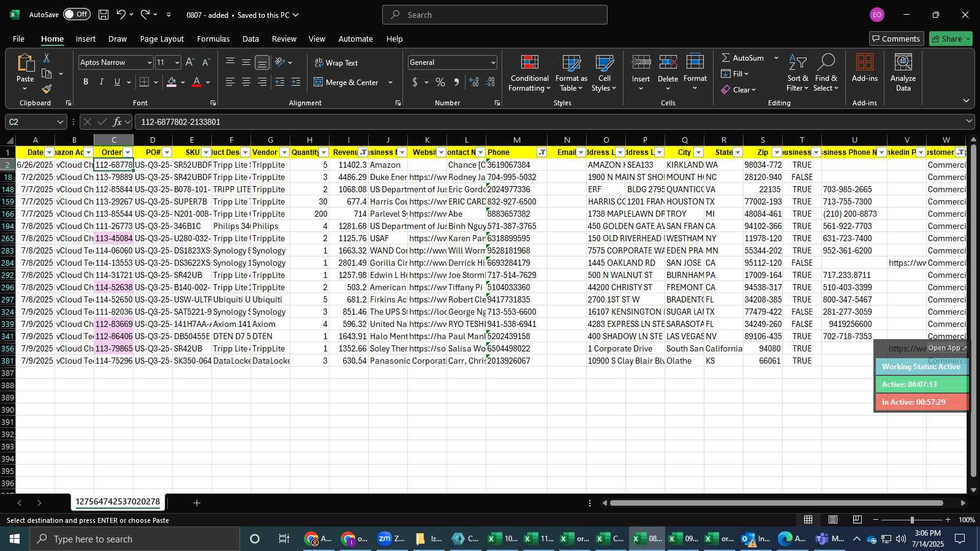980x551 pixels.
Task: Click the Comma Style icon
Action: (x=456, y=82)
